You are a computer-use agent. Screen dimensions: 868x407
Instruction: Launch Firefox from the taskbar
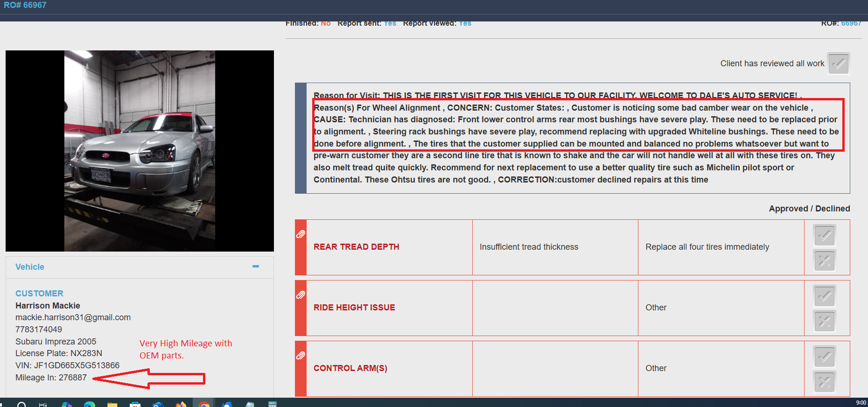[181, 404]
